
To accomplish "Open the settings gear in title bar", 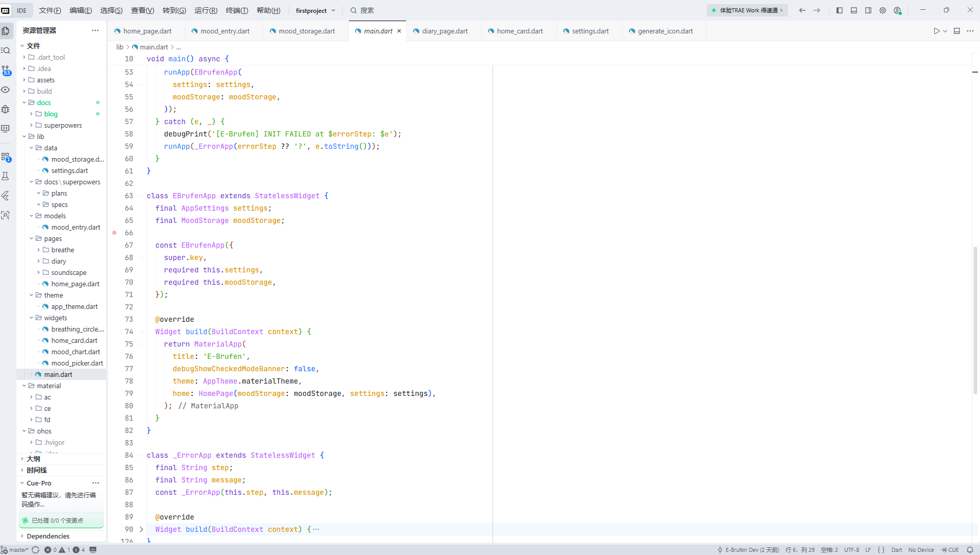I will (x=883, y=10).
